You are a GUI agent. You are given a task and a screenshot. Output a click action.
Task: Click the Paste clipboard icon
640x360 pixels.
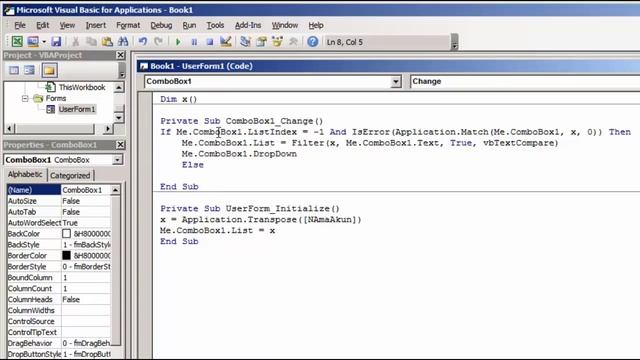pos(107,42)
